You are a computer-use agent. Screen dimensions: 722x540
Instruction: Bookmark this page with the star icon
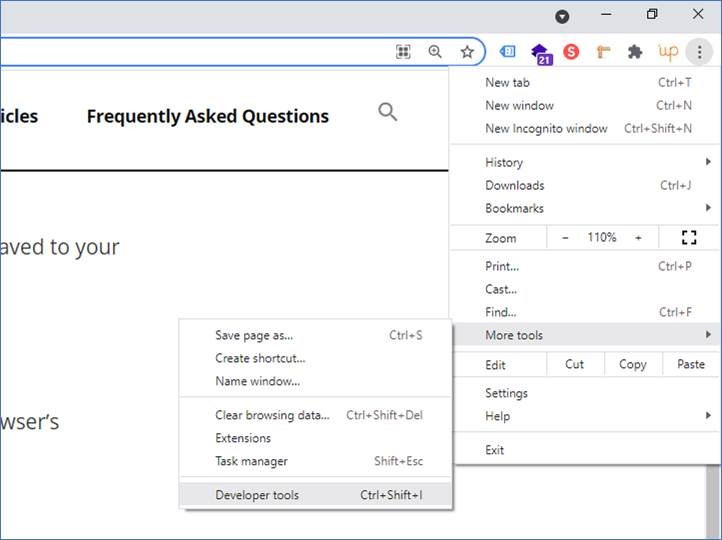[466, 52]
